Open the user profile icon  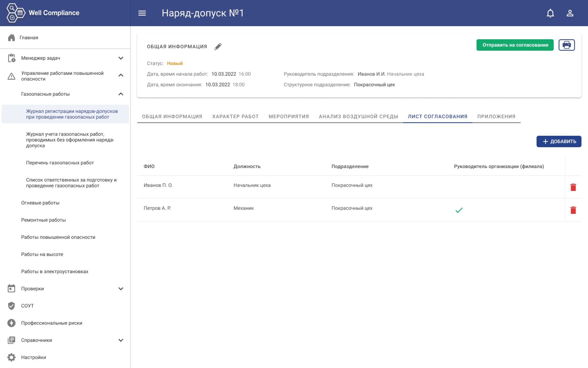click(x=570, y=13)
